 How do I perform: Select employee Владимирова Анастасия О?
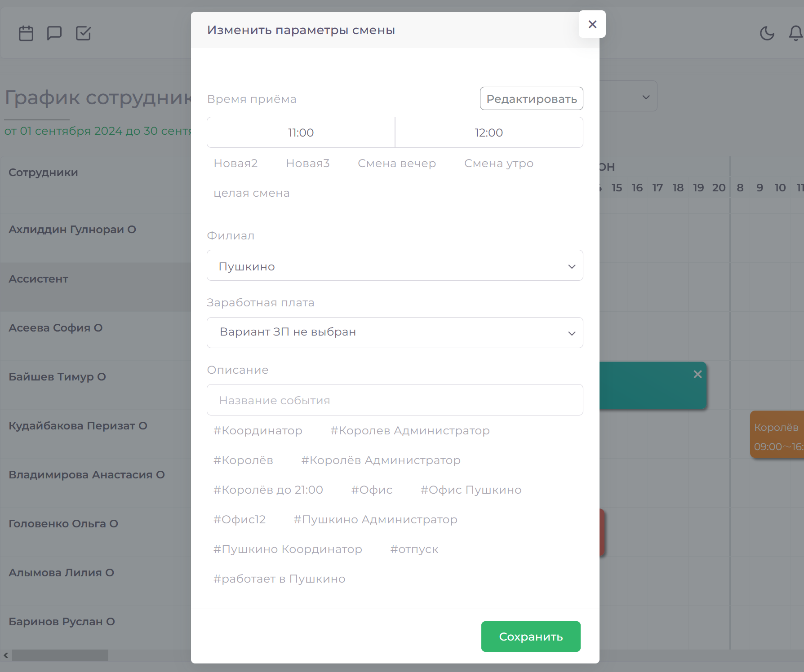coord(87,475)
